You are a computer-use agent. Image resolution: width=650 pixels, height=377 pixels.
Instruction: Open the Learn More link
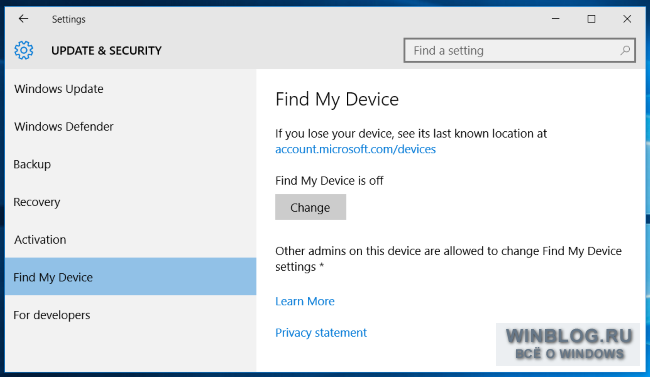[x=305, y=301]
